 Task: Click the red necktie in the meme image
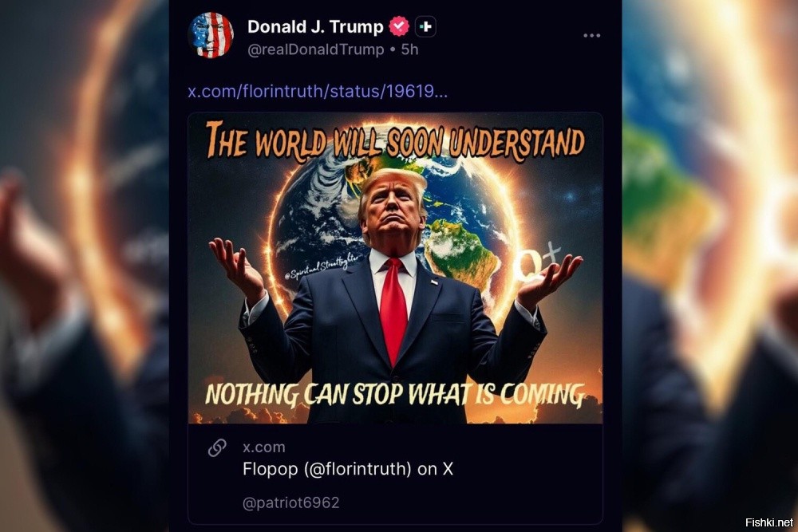pyautogui.click(x=393, y=310)
